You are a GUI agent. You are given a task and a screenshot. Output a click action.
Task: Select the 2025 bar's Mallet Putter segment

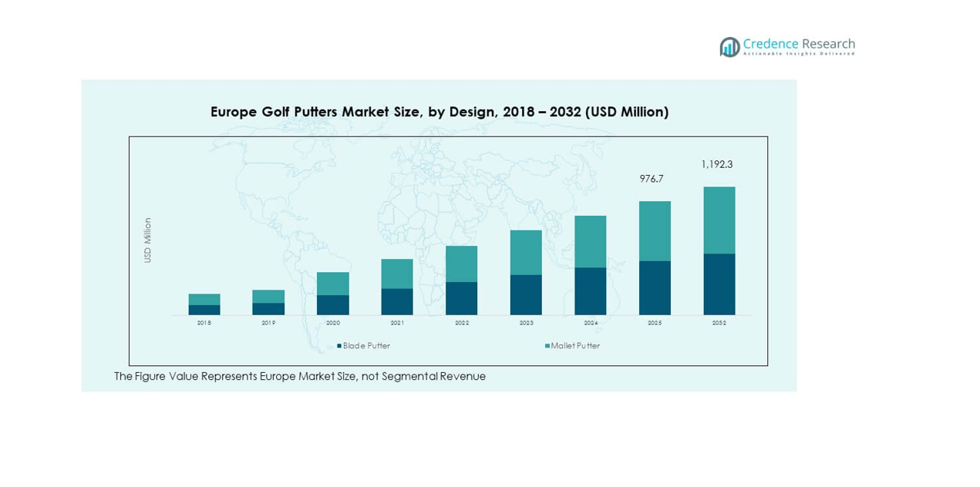pos(655,231)
